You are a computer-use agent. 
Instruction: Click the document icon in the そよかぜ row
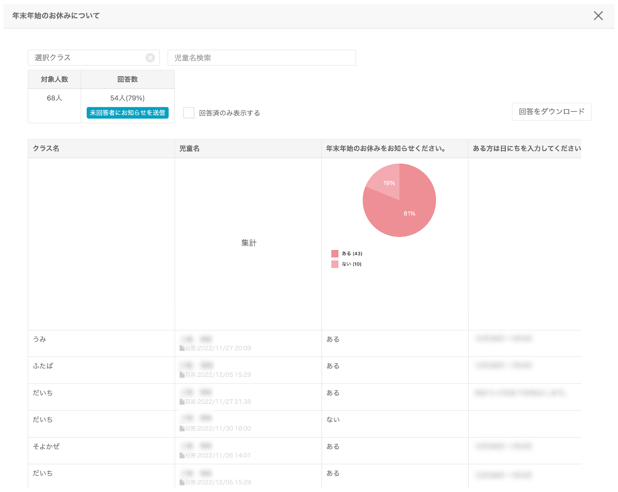click(x=182, y=455)
